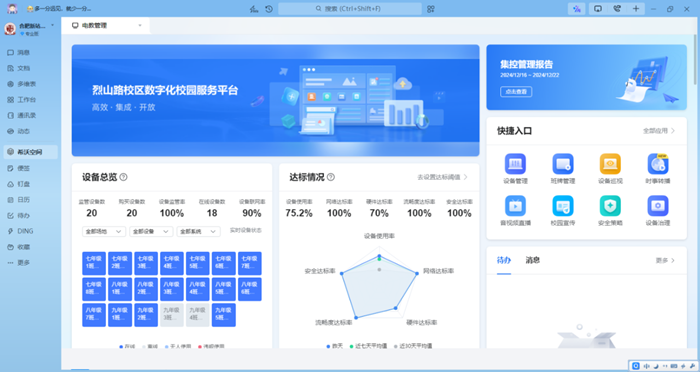This screenshot has height=372, width=700.
Task: Open the 设备巡视 shortcut icon
Action: (x=610, y=163)
